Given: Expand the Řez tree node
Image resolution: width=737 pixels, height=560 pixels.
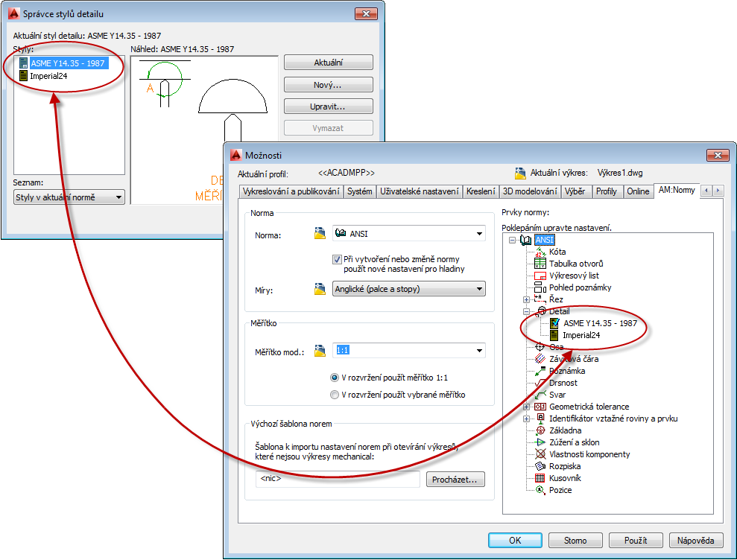Looking at the screenshot, I should pyautogui.click(x=526, y=299).
